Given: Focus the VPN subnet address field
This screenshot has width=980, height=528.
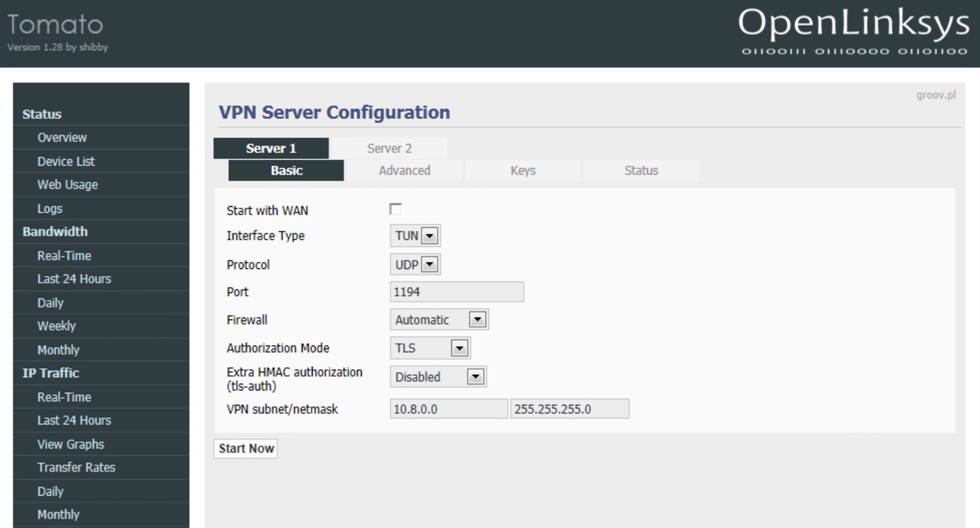Looking at the screenshot, I should [x=448, y=409].
